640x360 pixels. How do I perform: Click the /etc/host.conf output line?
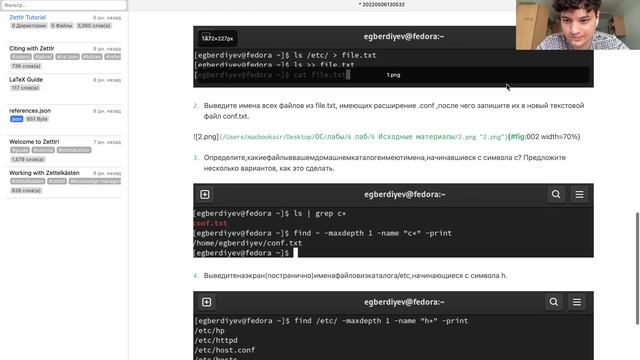tap(224, 350)
